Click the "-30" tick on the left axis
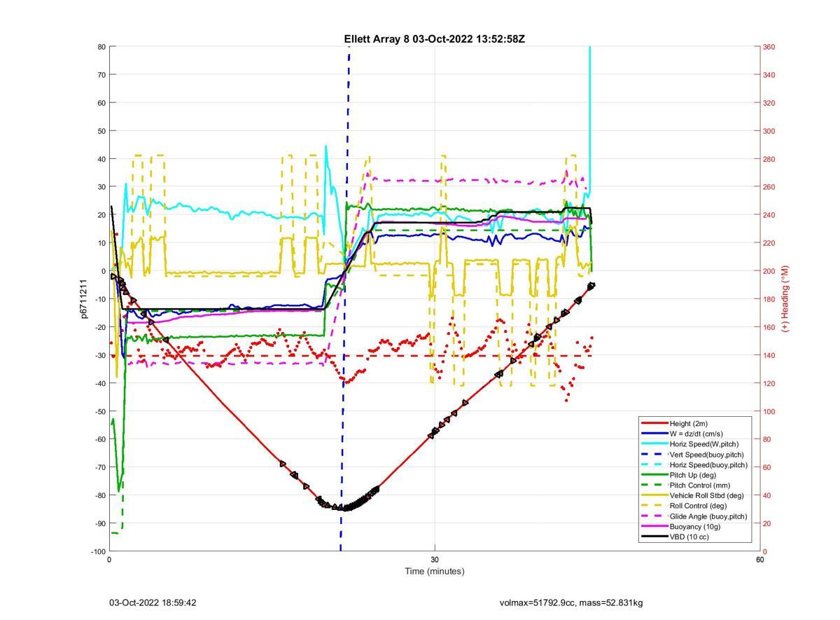Screen dimensions: 840x620 100,356
